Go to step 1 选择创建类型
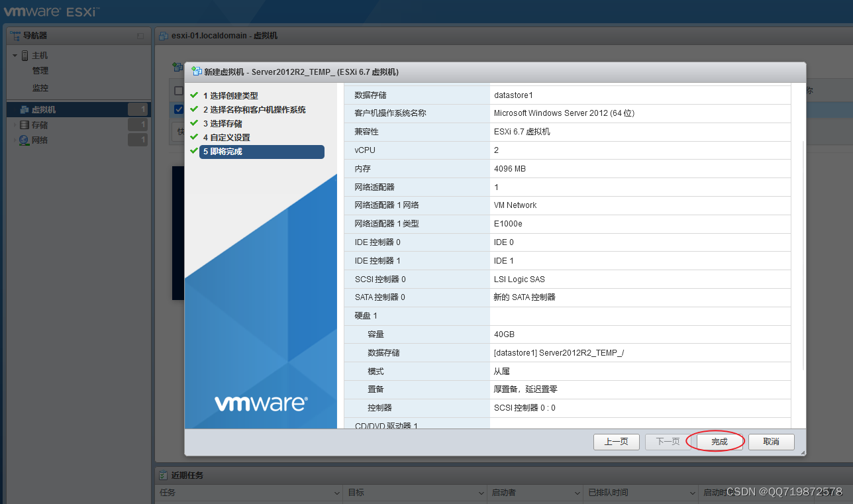853x504 pixels. (230, 96)
